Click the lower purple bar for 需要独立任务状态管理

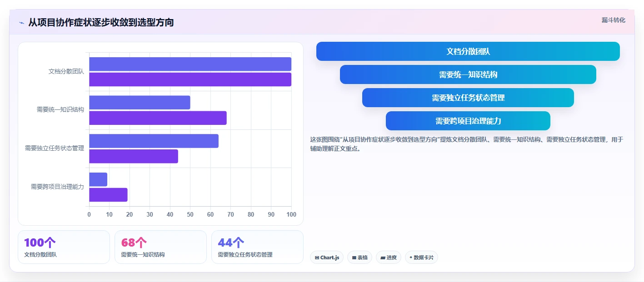coord(134,156)
